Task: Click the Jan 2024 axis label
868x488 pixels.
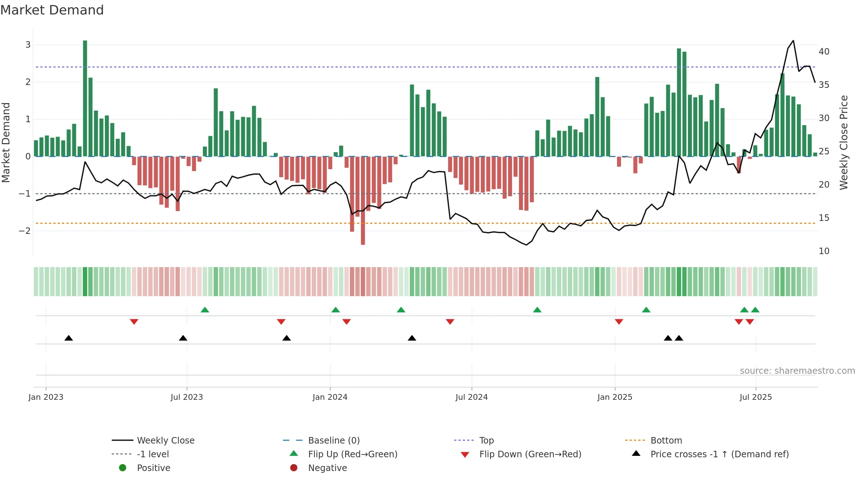Action: pos(330,397)
